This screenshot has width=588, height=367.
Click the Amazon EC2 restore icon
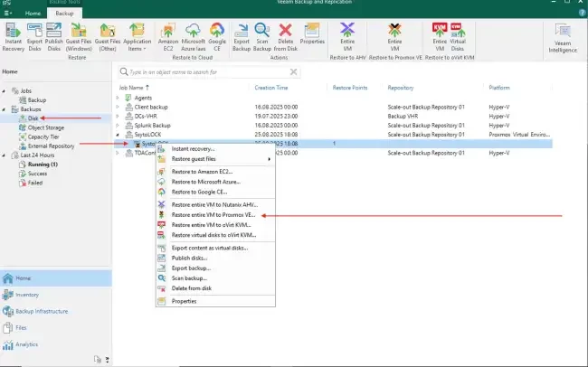168,37
